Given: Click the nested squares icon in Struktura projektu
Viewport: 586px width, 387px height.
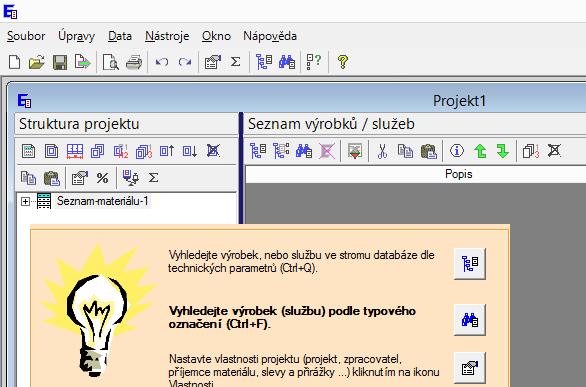Looking at the screenshot, I should point(51,151).
